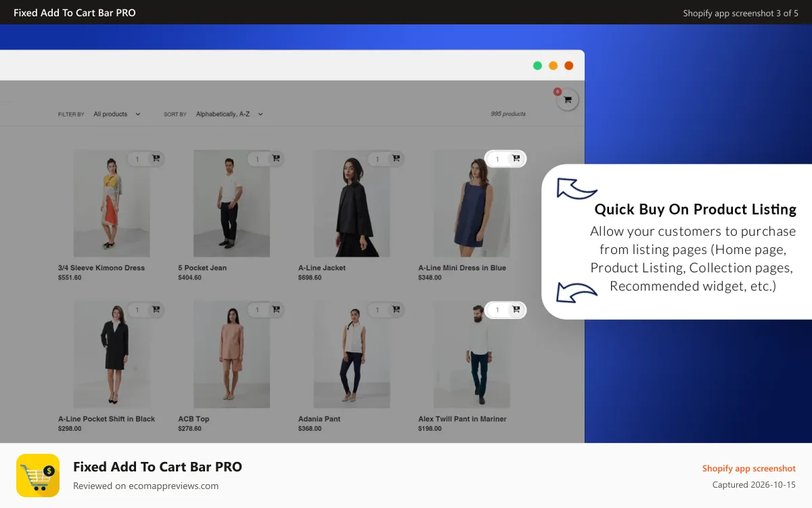The image size is (812, 508).
Task: Click the A-Line Jacket title link
Action: (322, 268)
